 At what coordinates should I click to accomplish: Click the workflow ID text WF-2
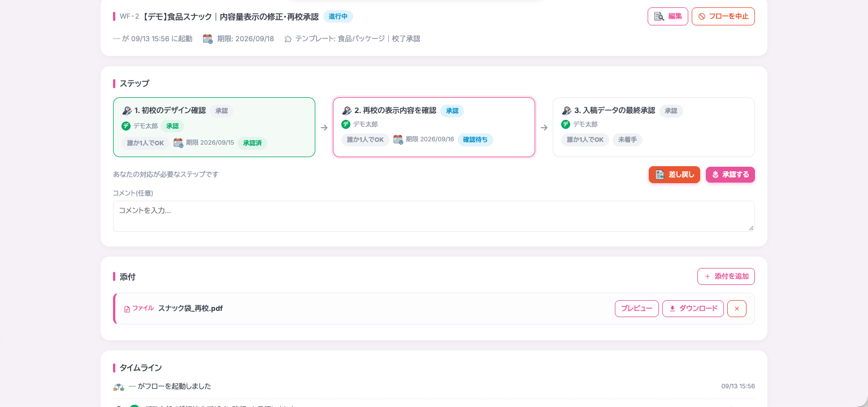tap(129, 16)
